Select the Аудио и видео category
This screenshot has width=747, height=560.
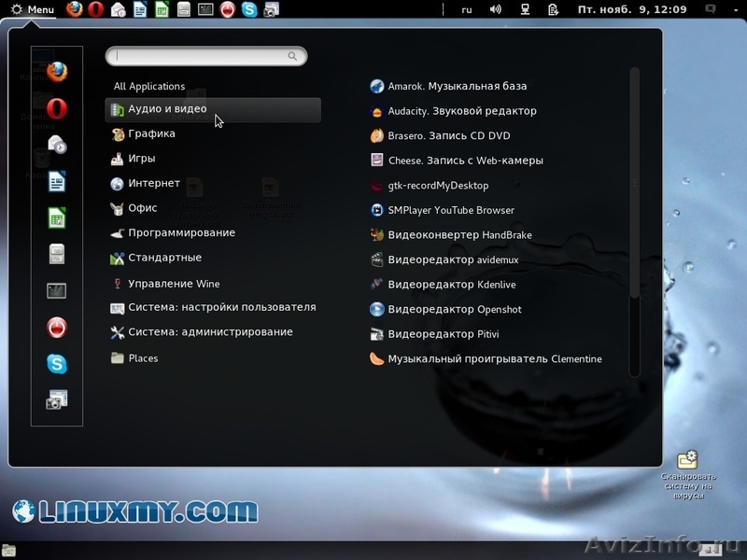coord(213,109)
